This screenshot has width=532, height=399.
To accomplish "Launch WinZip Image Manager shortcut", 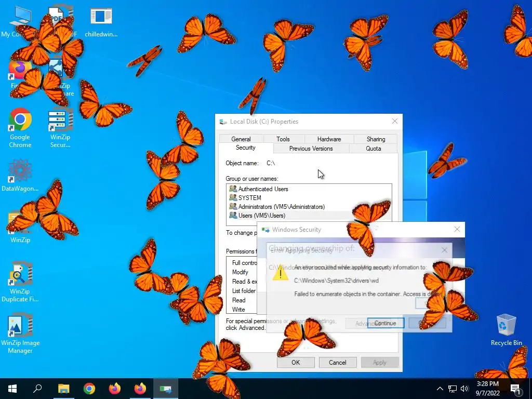I will click(x=20, y=334).
